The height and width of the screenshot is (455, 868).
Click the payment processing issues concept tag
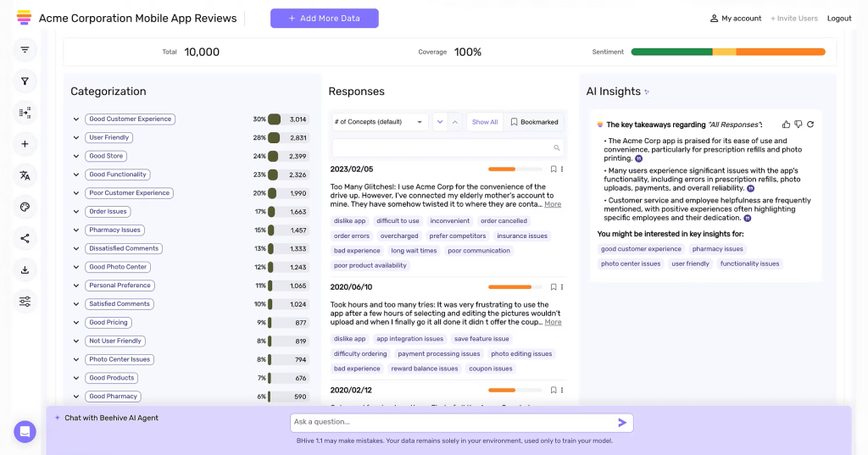(x=439, y=353)
